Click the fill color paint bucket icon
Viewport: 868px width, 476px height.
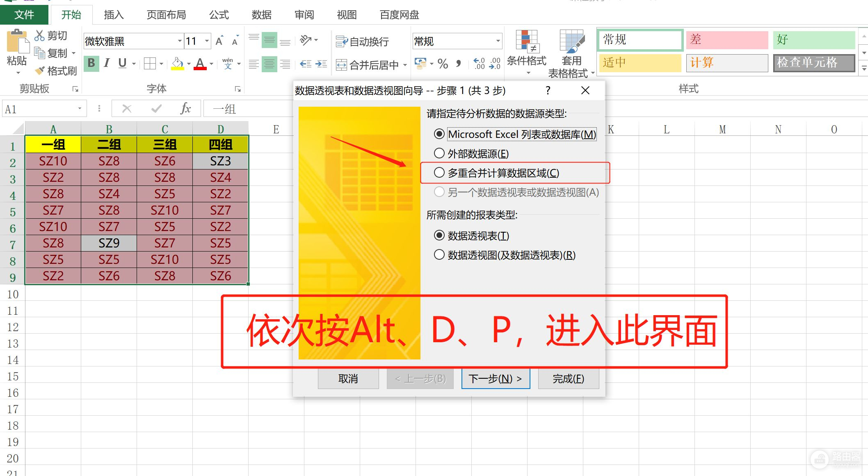(177, 63)
